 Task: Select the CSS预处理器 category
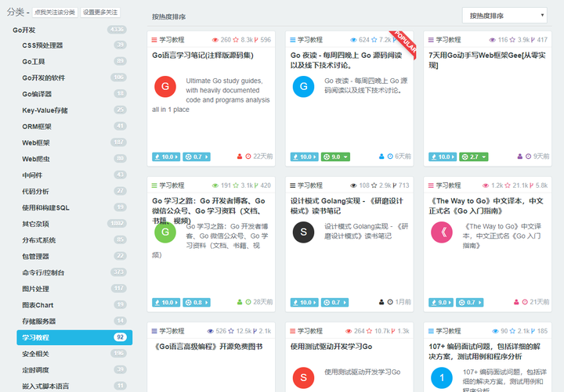click(x=42, y=45)
